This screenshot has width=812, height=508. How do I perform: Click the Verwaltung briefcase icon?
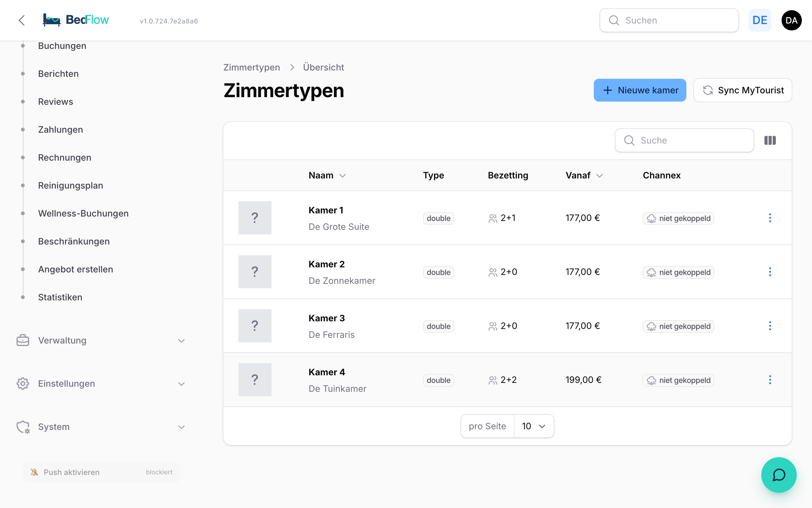(x=23, y=340)
